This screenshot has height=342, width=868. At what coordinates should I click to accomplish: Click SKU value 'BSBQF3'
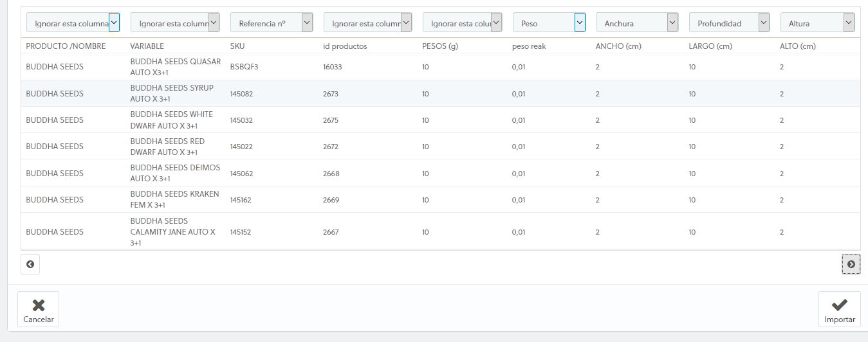click(244, 67)
